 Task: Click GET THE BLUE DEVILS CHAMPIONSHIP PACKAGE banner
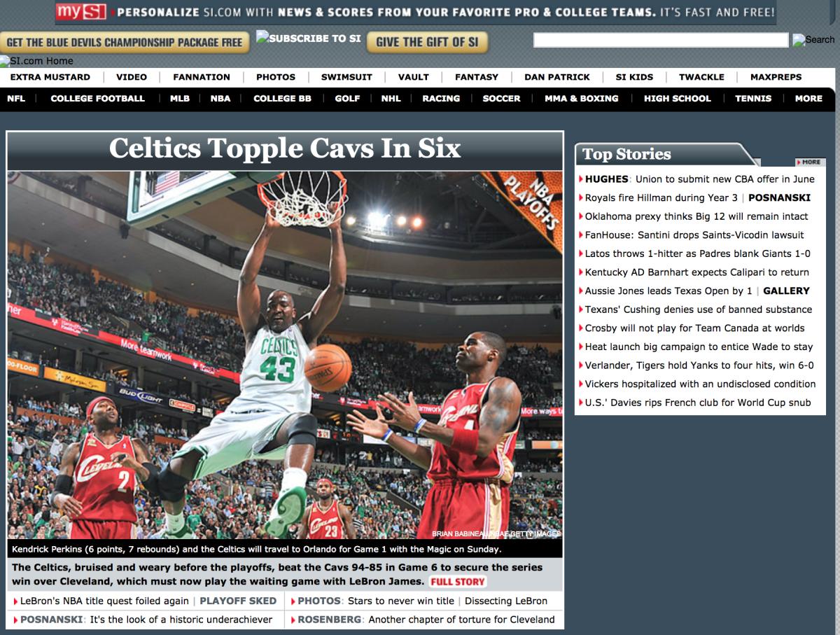[x=125, y=42]
